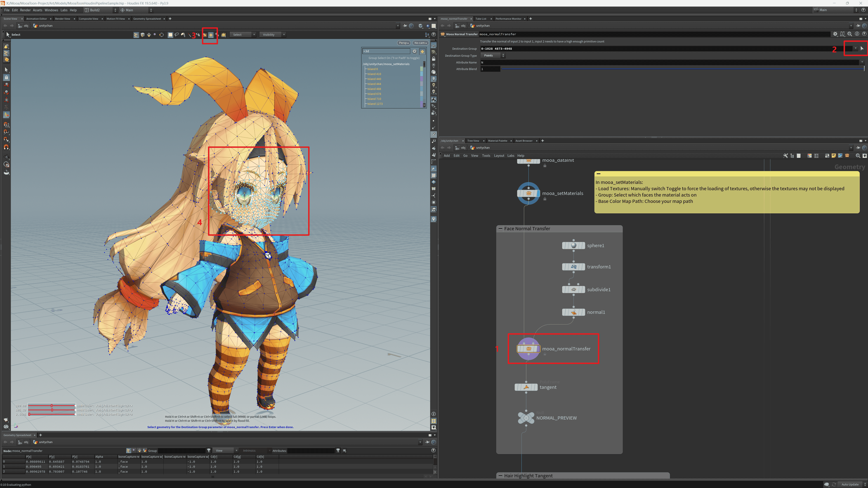
Task: Open the network editor Layout menu
Action: [499, 156]
